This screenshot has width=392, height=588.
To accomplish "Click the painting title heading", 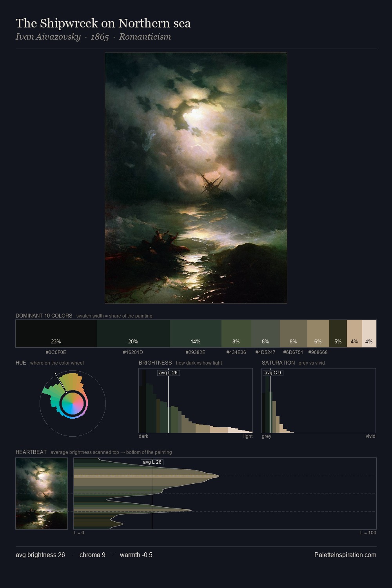I will click(x=103, y=23).
